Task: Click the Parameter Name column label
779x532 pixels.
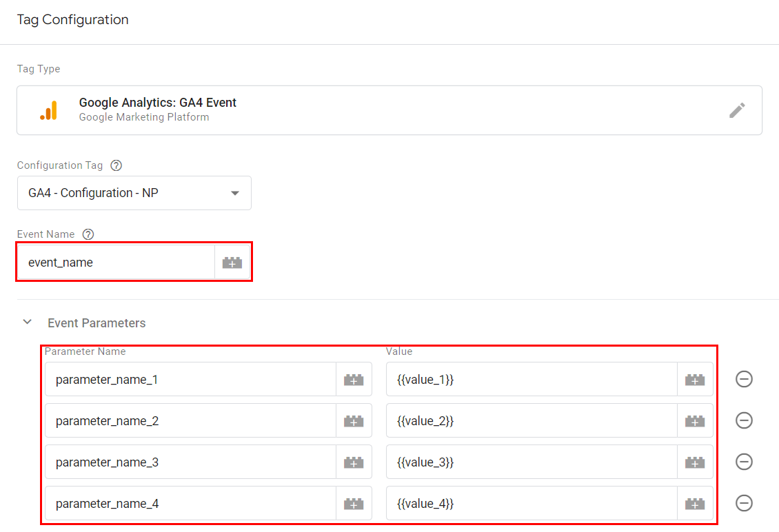Action: point(85,351)
